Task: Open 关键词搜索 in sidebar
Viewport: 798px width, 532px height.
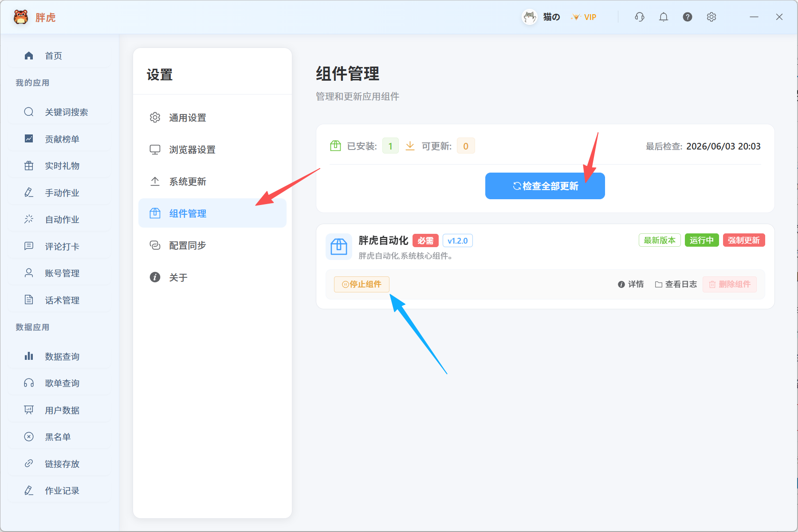Action: 59,112
